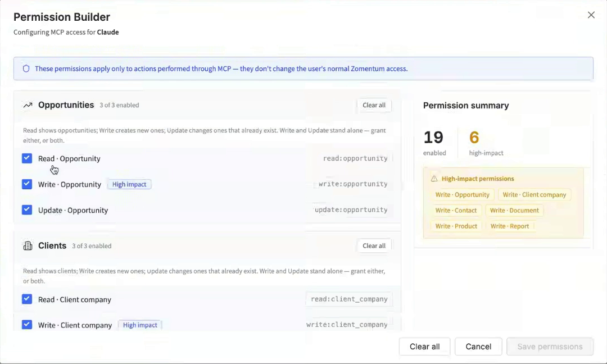
Task: Click the update:opportunity scope code
Action: (x=351, y=210)
